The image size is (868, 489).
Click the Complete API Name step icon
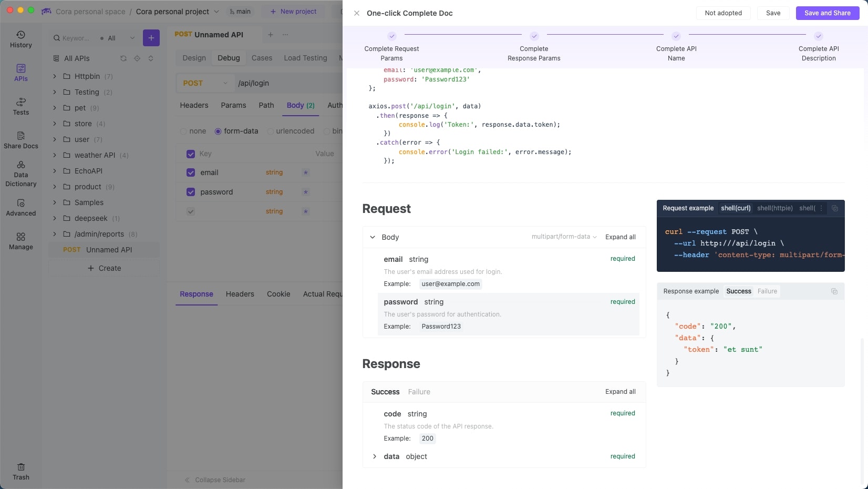676,36
